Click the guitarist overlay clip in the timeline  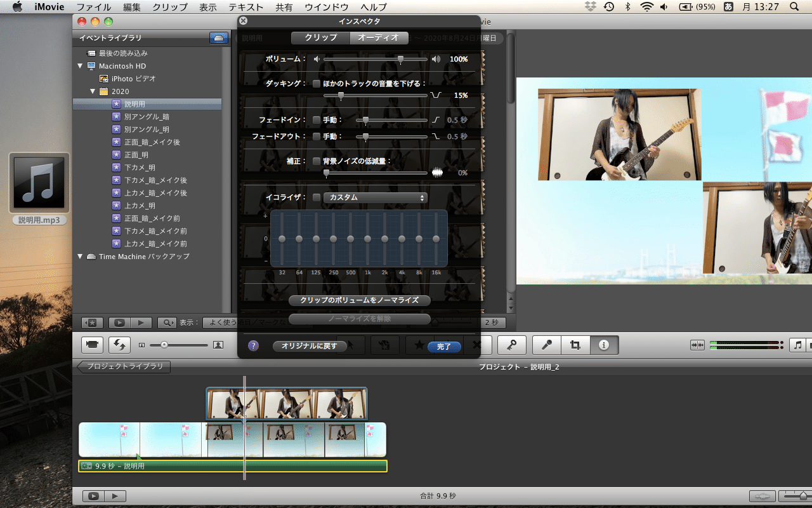pos(287,404)
